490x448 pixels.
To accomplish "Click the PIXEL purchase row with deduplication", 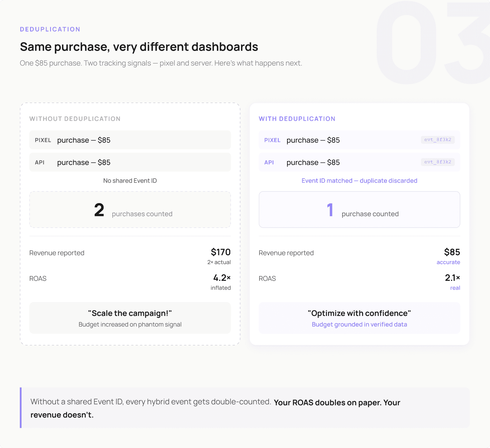I will click(359, 140).
